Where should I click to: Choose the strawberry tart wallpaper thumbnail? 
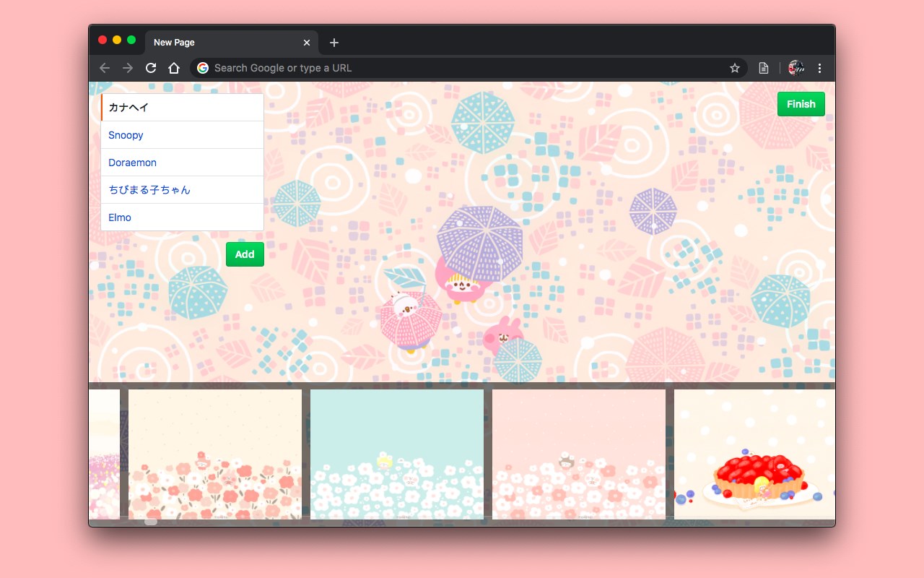pyautogui.click(x=754, y=454)
